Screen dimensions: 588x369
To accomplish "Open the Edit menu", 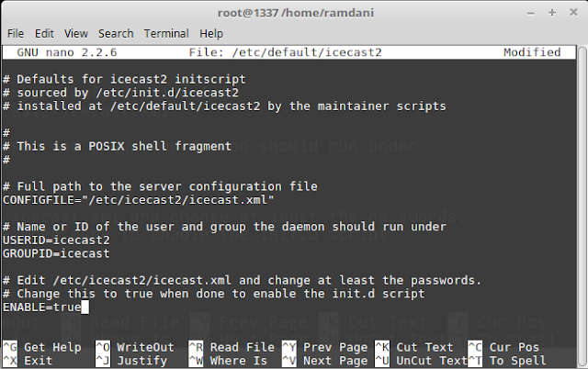I will (44, 34).
